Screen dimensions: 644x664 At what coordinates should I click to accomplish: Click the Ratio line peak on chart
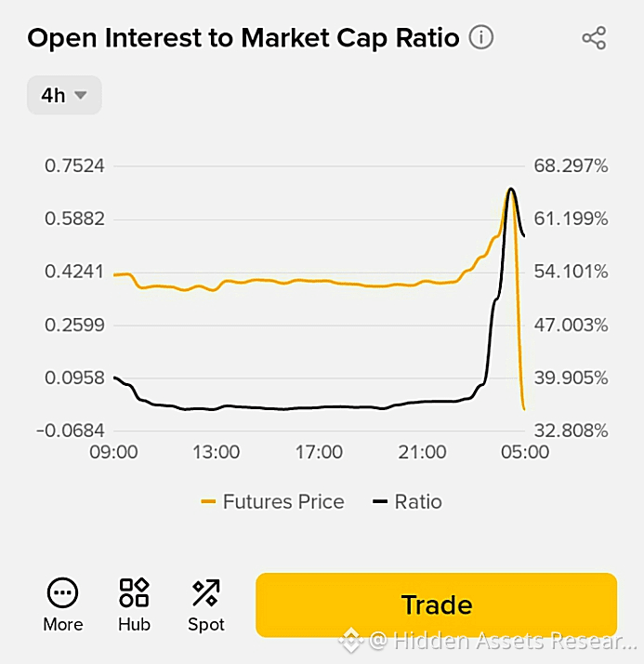[511, 189]
